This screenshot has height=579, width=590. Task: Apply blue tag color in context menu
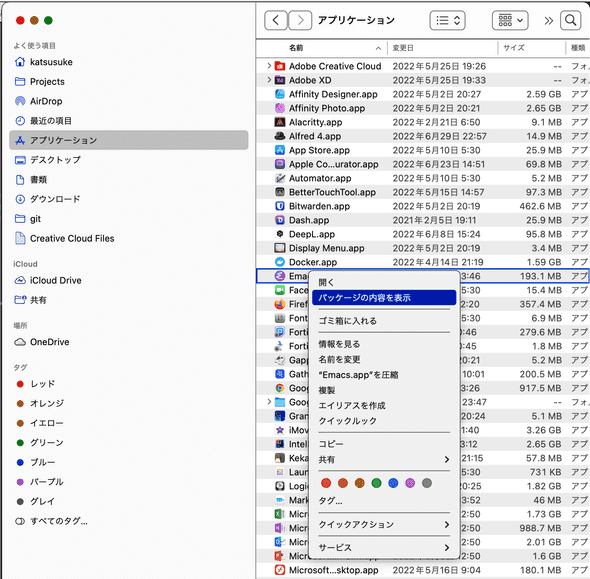393,483
